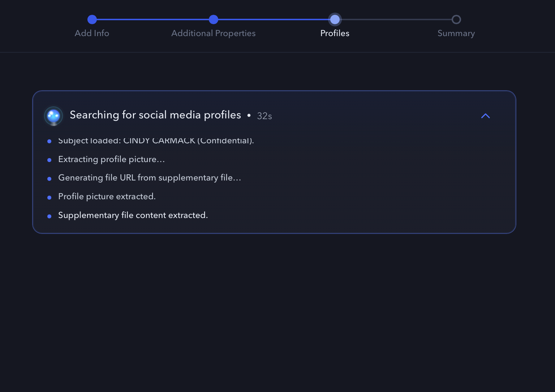555x392 pixels.
Task: Click the 'Profile picture extracted.' log line
Action: [107, 197]
